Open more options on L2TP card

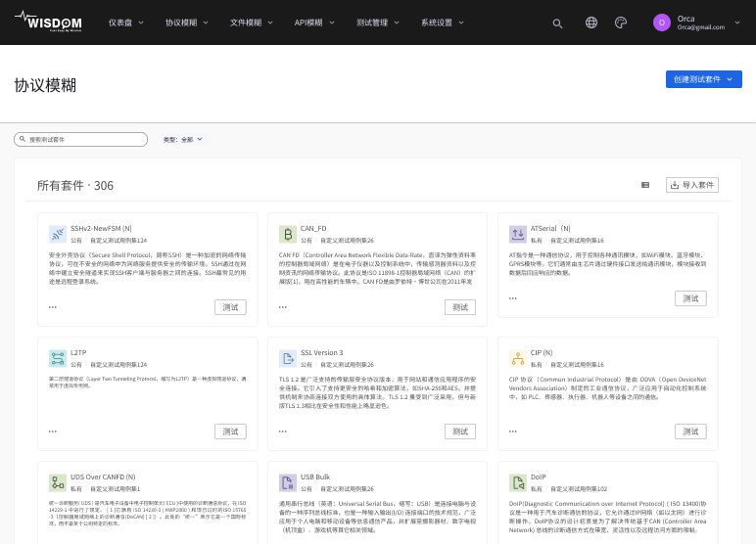pos(53,431)
